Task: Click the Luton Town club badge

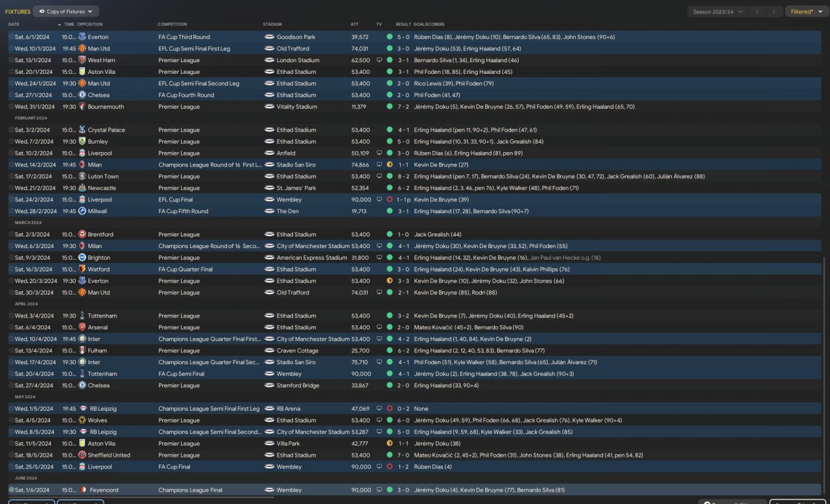Action: tap(82, 177)
